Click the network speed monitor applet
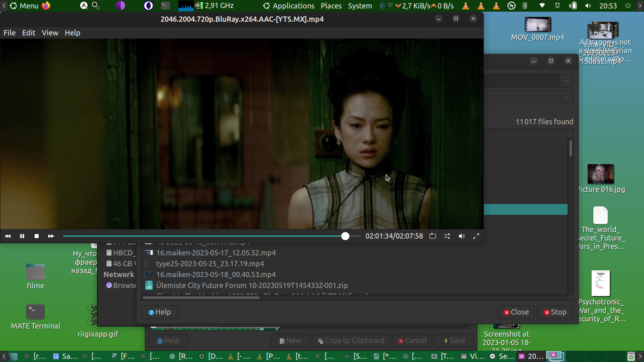The height and width of the screenshot is (362, 644). tap(417, 6)
